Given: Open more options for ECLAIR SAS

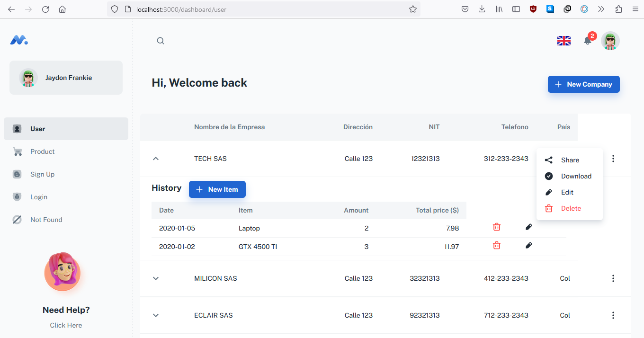Looking at the screenshot, I should tap(613, 315).
